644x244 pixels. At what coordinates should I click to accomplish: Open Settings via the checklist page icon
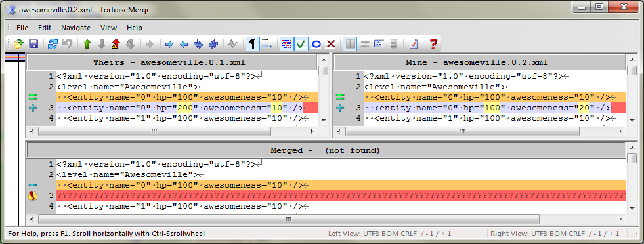(x=413, y=44)
